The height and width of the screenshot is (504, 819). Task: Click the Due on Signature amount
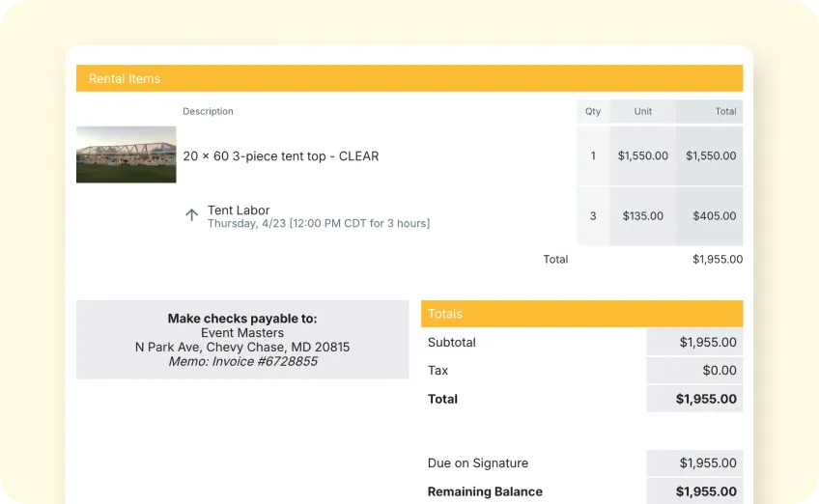click(x=695, y=462)
